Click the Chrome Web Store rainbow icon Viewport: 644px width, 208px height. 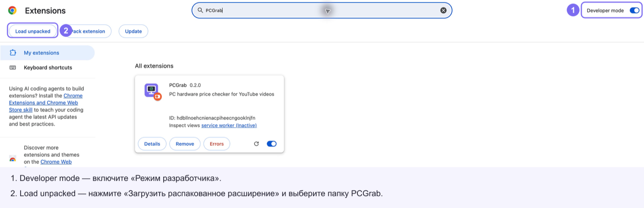pos(13,159)
